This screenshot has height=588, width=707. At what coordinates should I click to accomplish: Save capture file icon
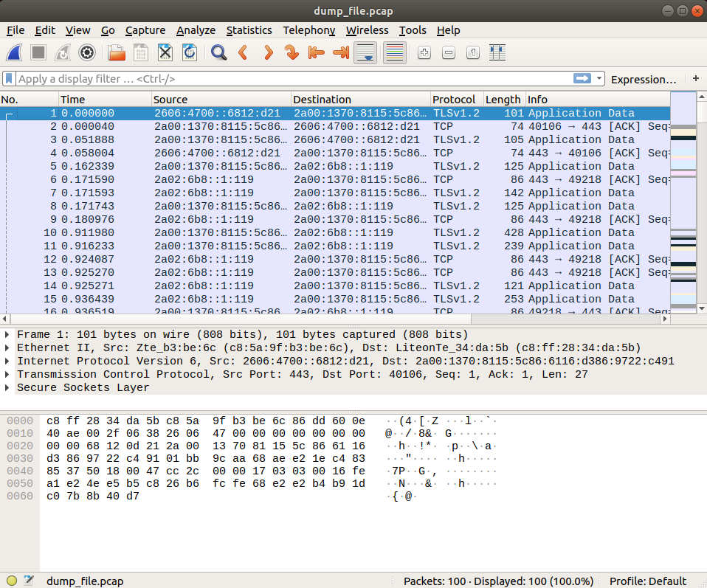[141, 53]
